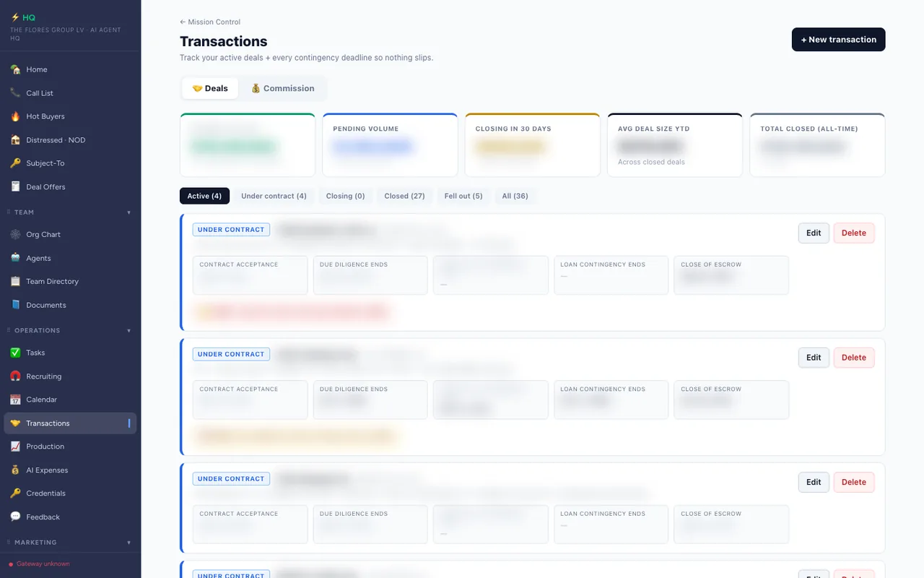924x578 pixels.
Task: Click the Feedback speech bubble icon
Action: 15,517
